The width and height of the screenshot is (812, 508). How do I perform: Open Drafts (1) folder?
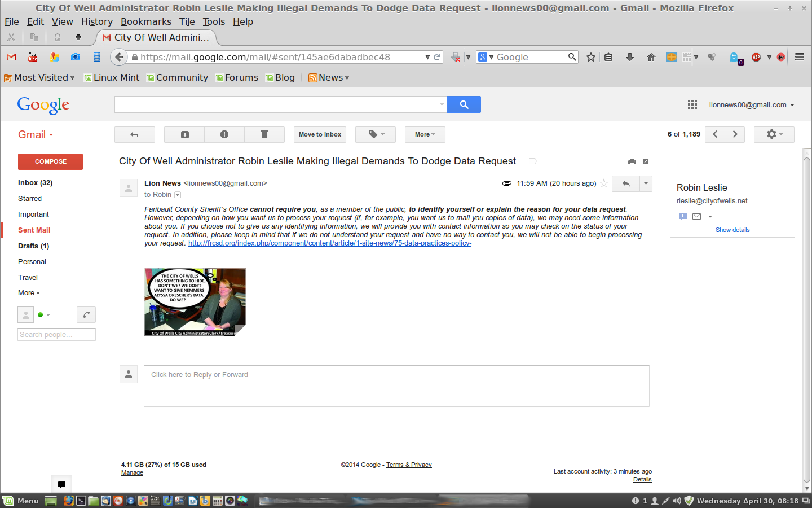pos(33,246)
